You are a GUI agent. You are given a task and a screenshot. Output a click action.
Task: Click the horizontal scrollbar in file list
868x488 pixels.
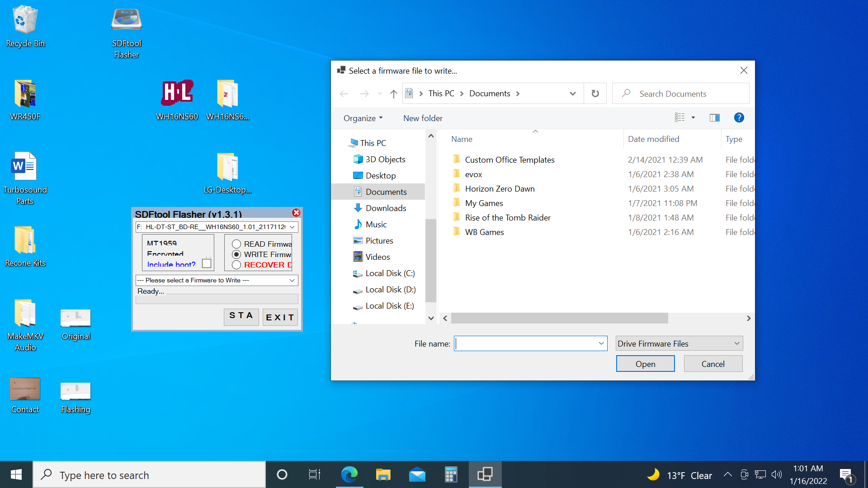coord(560,318)
